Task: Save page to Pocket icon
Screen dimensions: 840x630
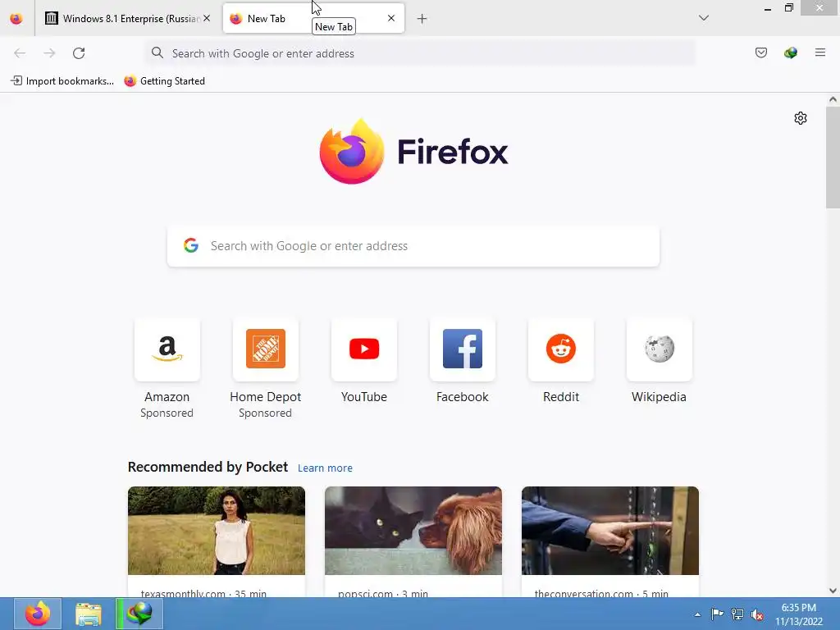Action: (760, 52)
